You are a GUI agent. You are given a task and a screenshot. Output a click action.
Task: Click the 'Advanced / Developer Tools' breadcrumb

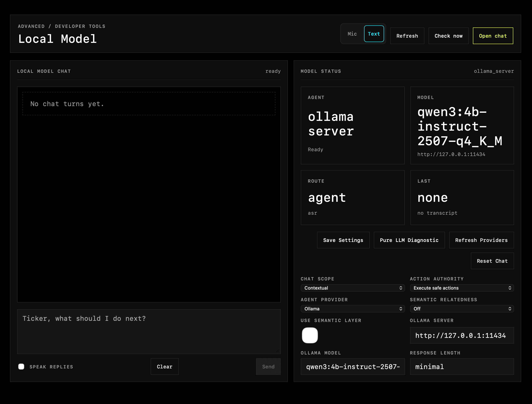click(x=62, y=26)
